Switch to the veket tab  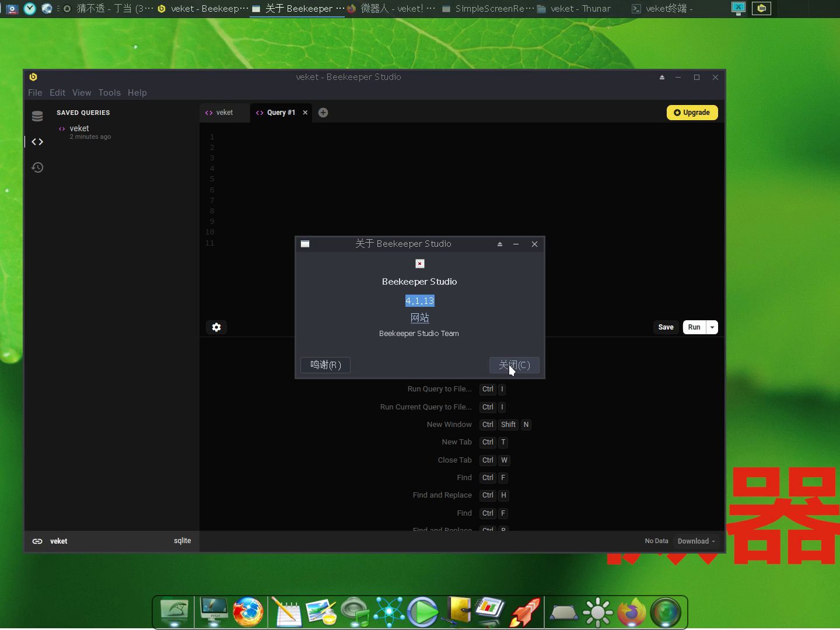[x=224, y=113]
